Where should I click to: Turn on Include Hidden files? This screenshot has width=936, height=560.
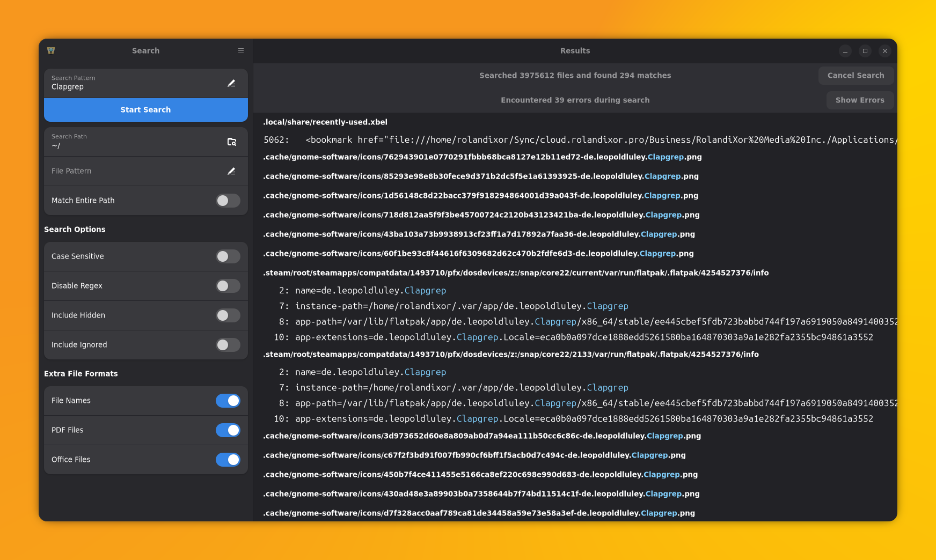[x=228, y=315]
